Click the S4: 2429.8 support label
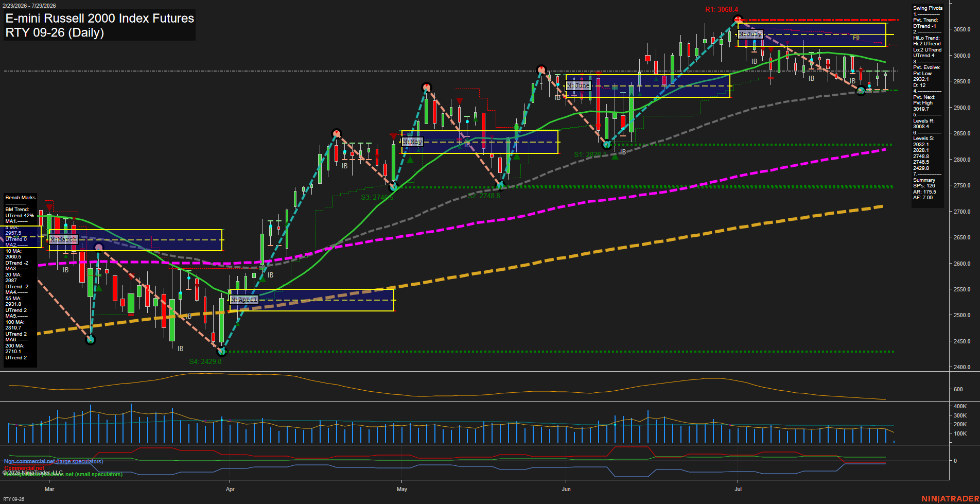 tap(205, 361)
